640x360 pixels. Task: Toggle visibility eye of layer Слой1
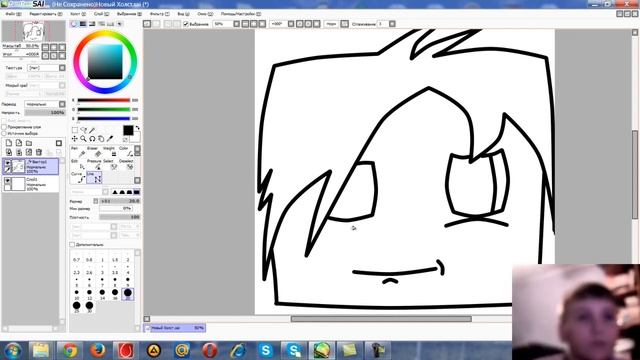[7, 180]
